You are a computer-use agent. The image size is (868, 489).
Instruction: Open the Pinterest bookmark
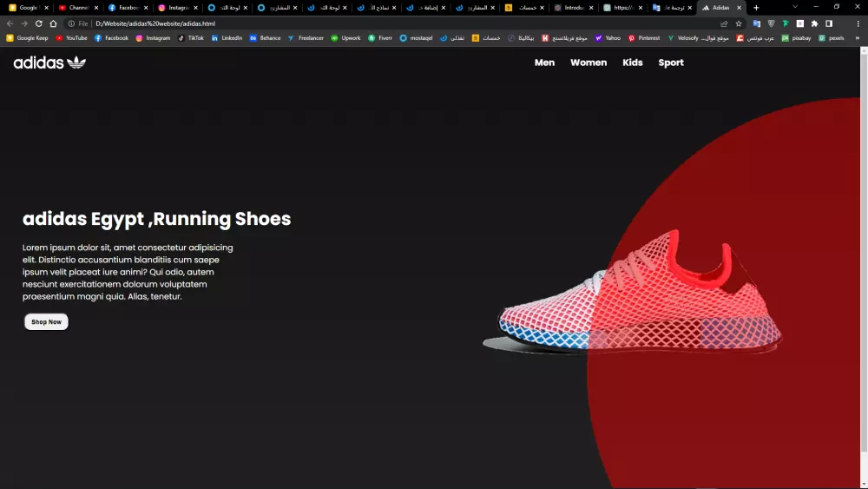tap(644, 38)
